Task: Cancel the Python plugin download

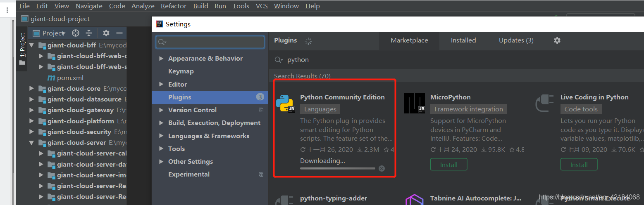Action: point(382,168)
